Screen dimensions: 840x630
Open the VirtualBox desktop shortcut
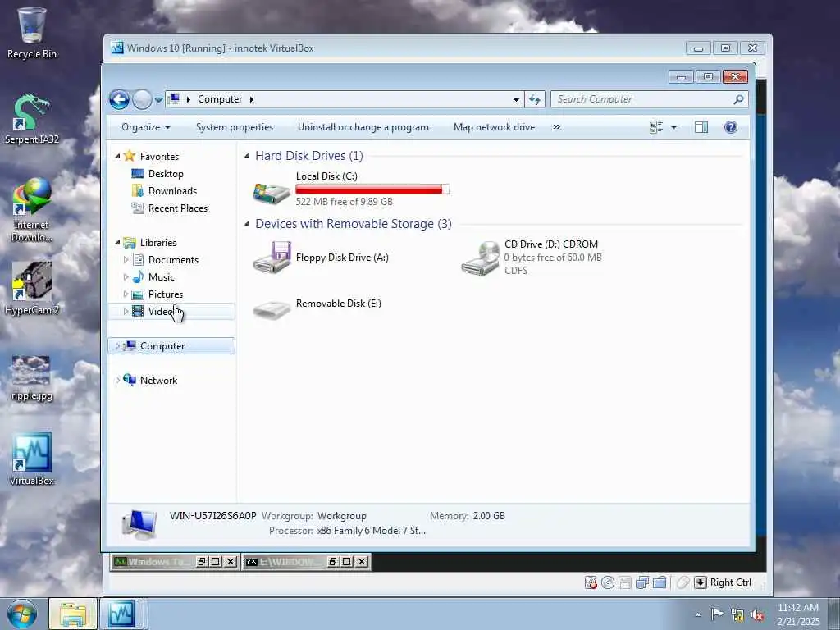(32, 459)
